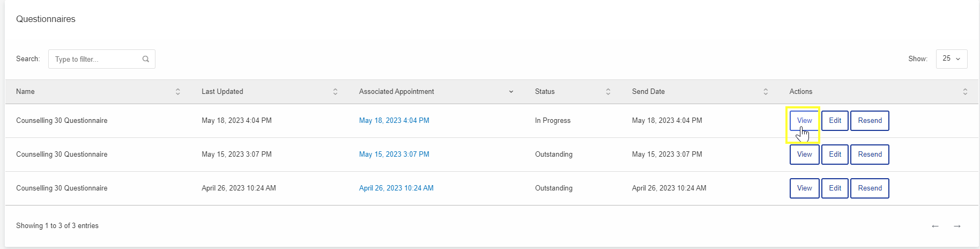Sort by Last Updated column arrows
This screenshot has height=249, width=980.
coord(335,92)
